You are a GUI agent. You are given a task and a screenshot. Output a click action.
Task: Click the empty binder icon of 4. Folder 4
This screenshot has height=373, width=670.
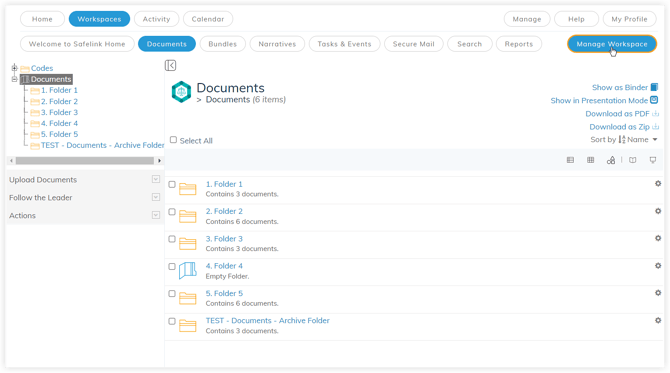click(x=188, y=270)
